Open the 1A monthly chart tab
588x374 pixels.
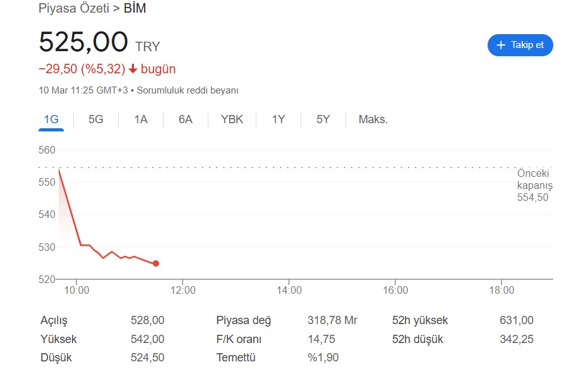[141, 119]
